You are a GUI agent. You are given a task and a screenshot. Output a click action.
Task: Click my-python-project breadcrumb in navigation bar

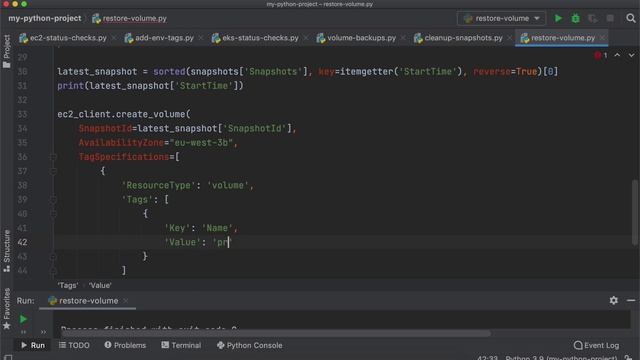(x=45, y=18)
